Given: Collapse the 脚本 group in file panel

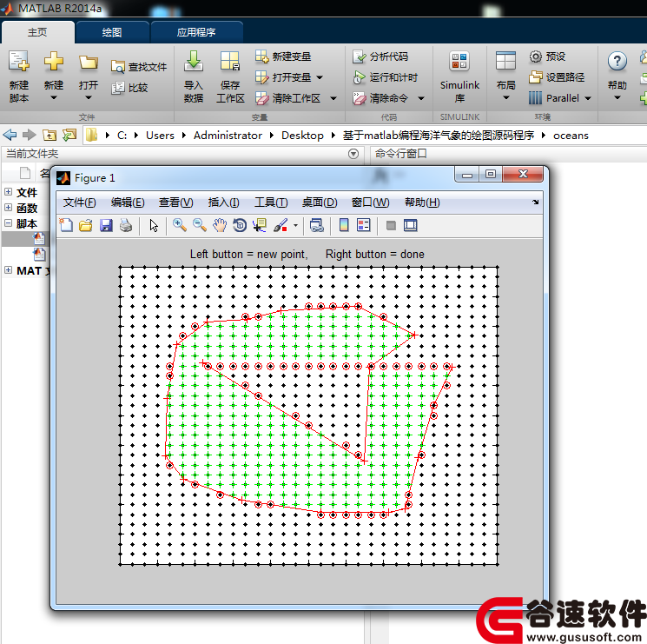Looking at the screenshot, I should click(x=9, y=222).
